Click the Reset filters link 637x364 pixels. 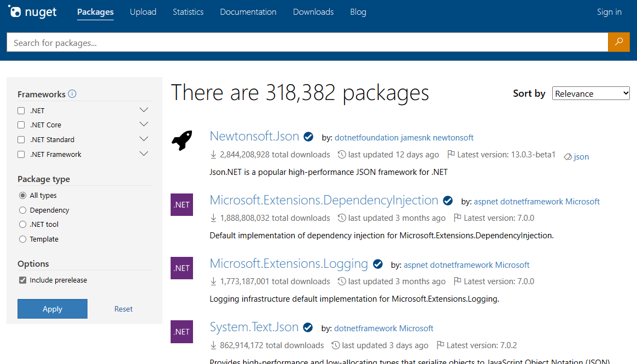124,309
